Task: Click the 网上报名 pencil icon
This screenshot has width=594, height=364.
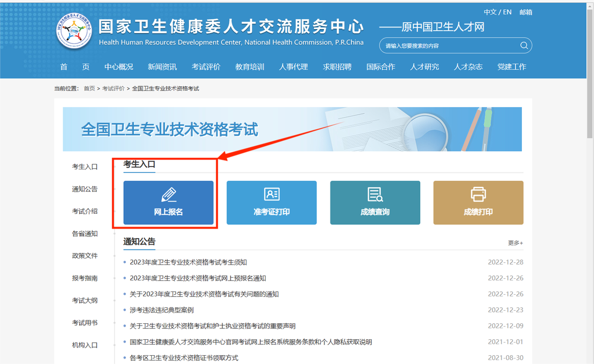Action: pos(168,195)
